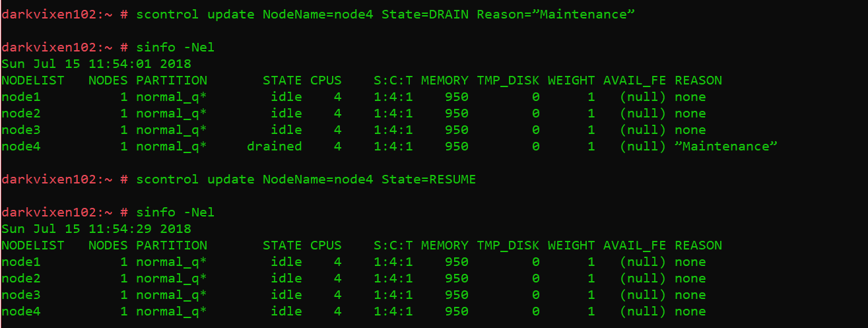This screenshot has width=868, height=328.
Task: Click the second "sinfo -Nel" command
Action: [x=175, y=213]
